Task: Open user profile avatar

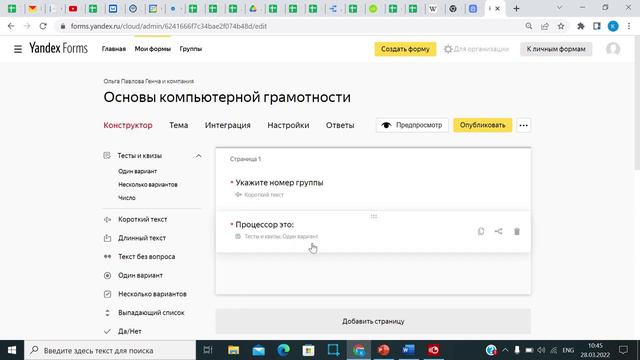Action: coord(613,49)
